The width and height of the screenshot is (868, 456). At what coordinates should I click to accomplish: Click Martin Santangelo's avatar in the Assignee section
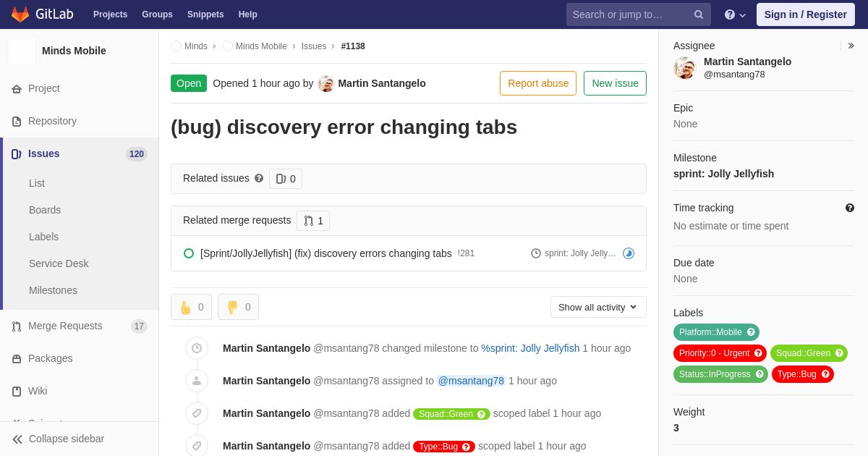[684, 68]
